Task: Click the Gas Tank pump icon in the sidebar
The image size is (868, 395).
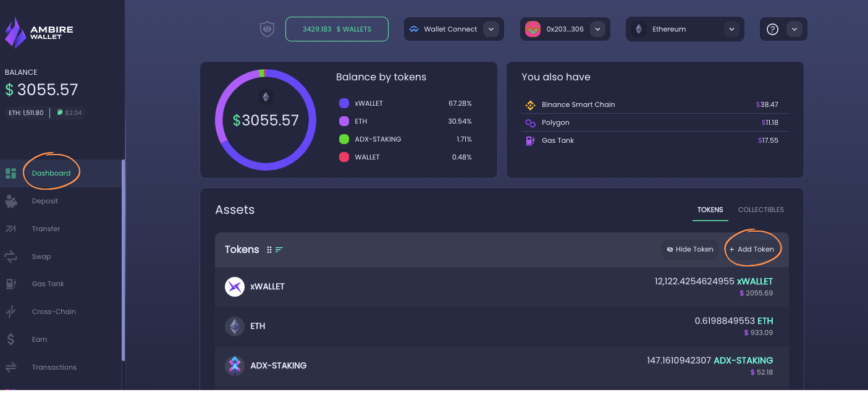Action: click(11, 284)
